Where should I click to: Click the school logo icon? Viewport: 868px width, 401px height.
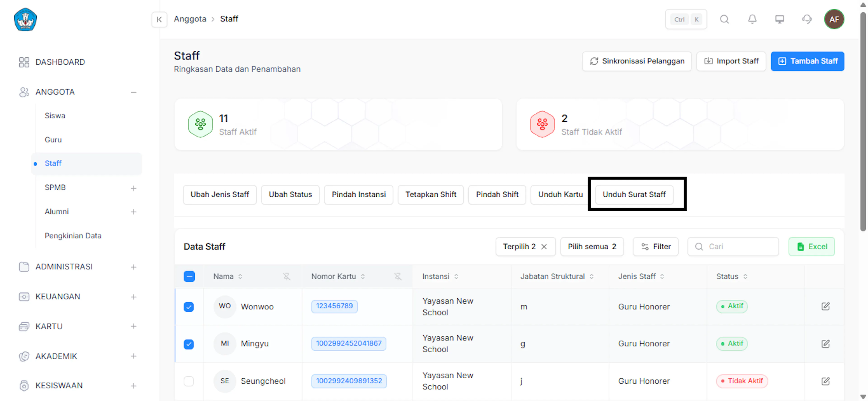[25, 19]
